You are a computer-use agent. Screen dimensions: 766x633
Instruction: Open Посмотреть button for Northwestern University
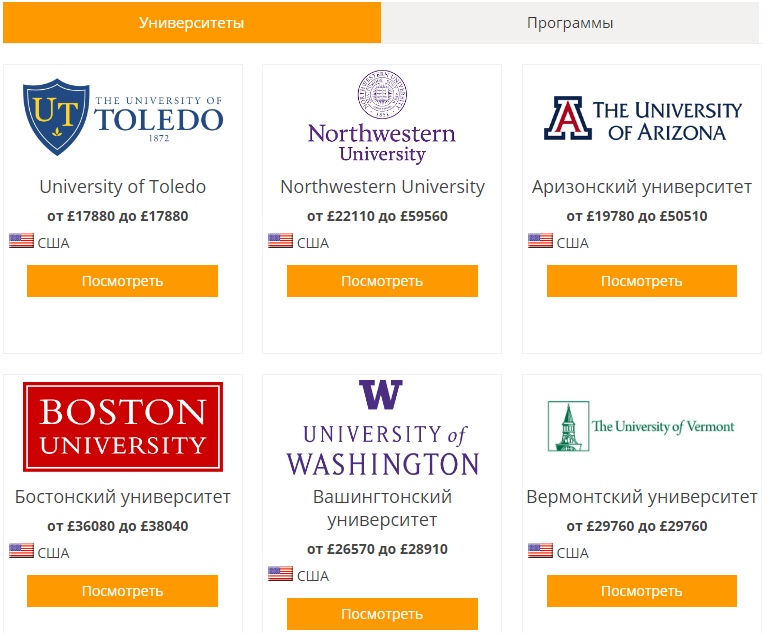click(x=382, y=281)
